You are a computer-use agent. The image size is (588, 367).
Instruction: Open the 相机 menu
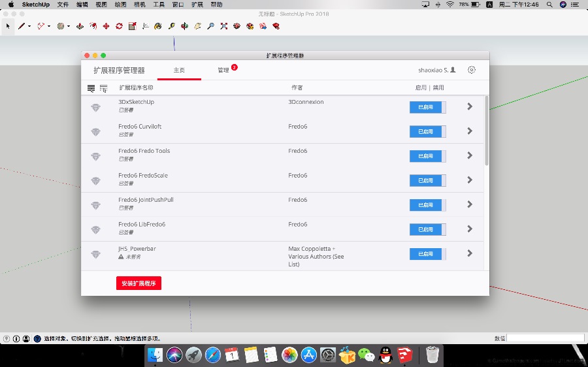point(140,5)
